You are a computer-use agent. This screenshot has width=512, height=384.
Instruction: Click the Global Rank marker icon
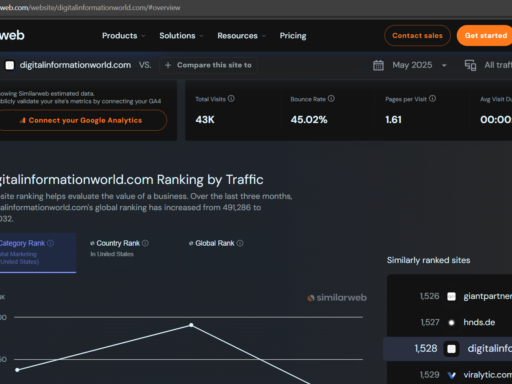tap(191, 243)
